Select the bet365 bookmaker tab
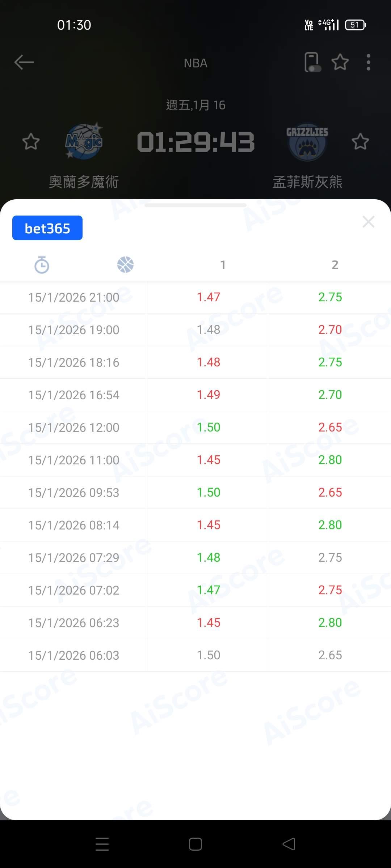Viewport: 391px width, 868px height. [x=47, y=228]
